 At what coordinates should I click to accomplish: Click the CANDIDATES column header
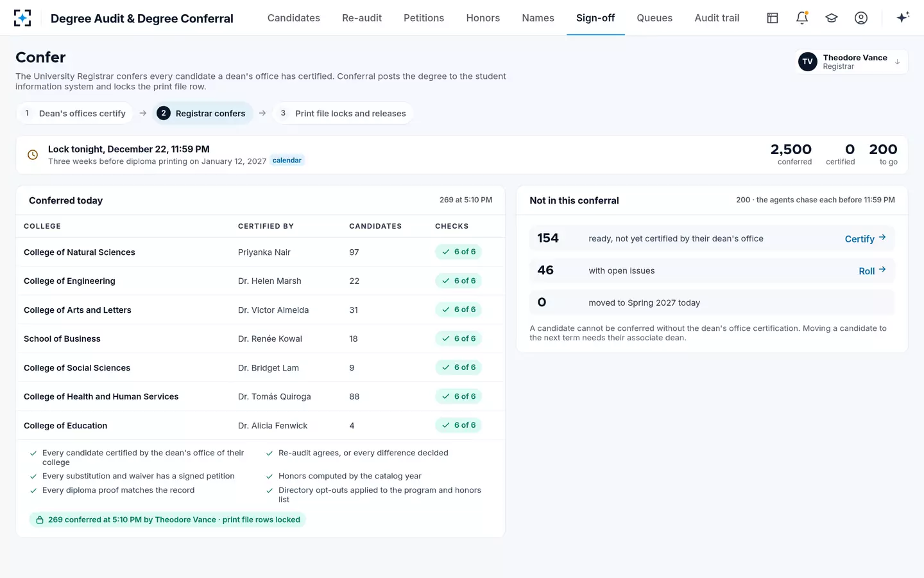pyautogui.click(x=375, y=226)
